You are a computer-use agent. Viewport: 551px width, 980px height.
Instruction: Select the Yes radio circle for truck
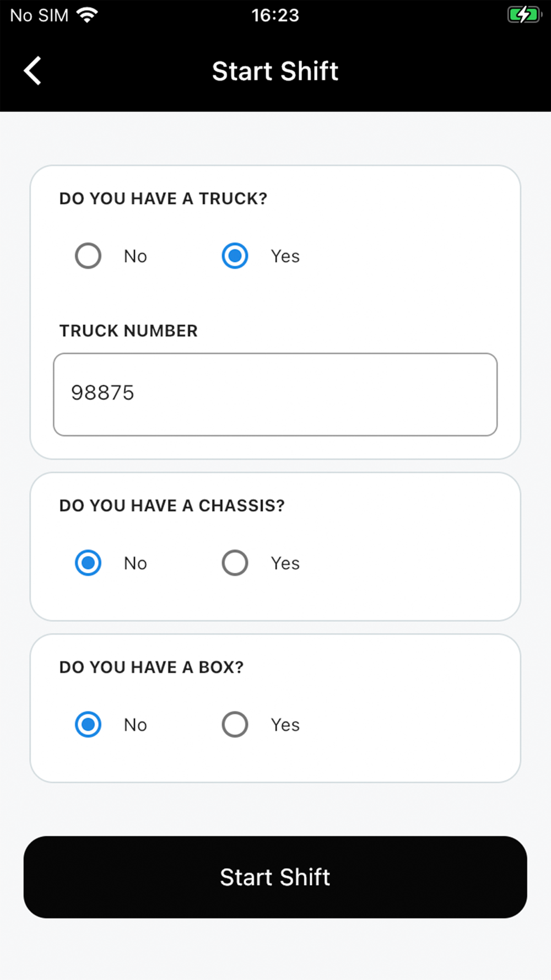pyautogui.click(x=235, y=256)
